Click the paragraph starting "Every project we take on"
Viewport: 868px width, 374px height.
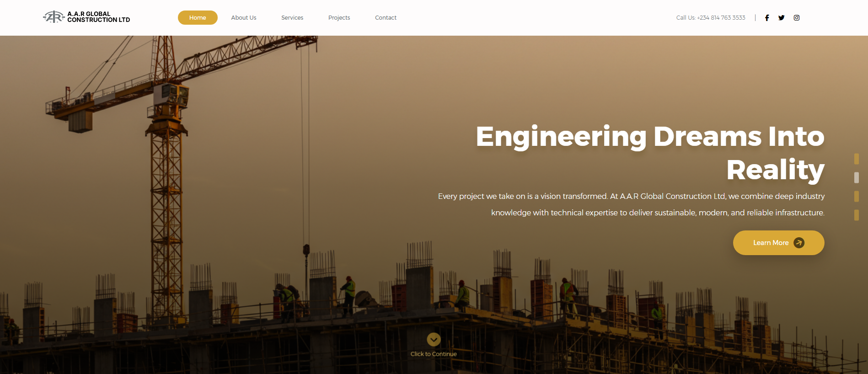[x=631, y=204]
